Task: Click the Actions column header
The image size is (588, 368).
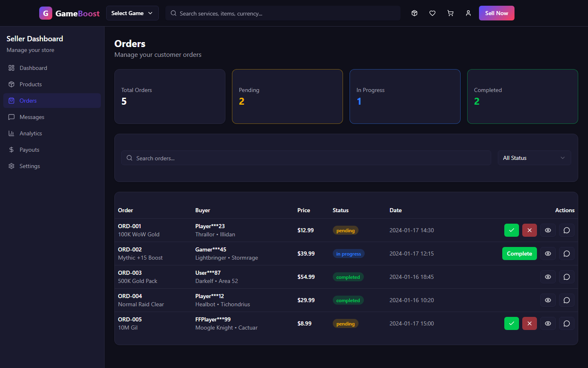Action: [565, 210]
